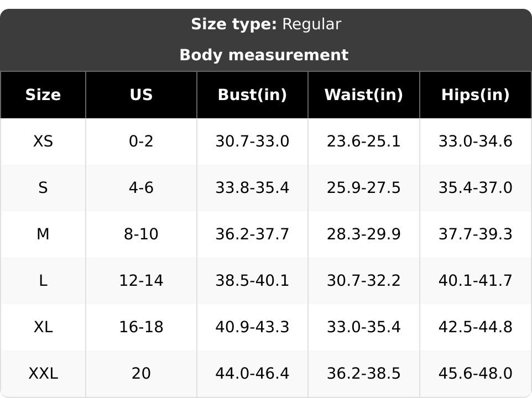Select the XS size cell
The height and width of the screenshot is (398, 532).
pos(43,142)
